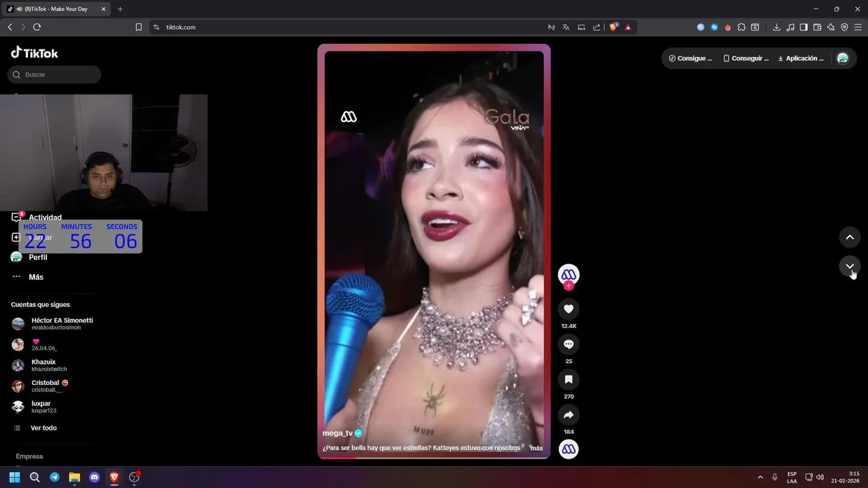Go to next video with down chevron
Image resolution: width=868 pixels, height=488 pixels.
click(850, 266)
